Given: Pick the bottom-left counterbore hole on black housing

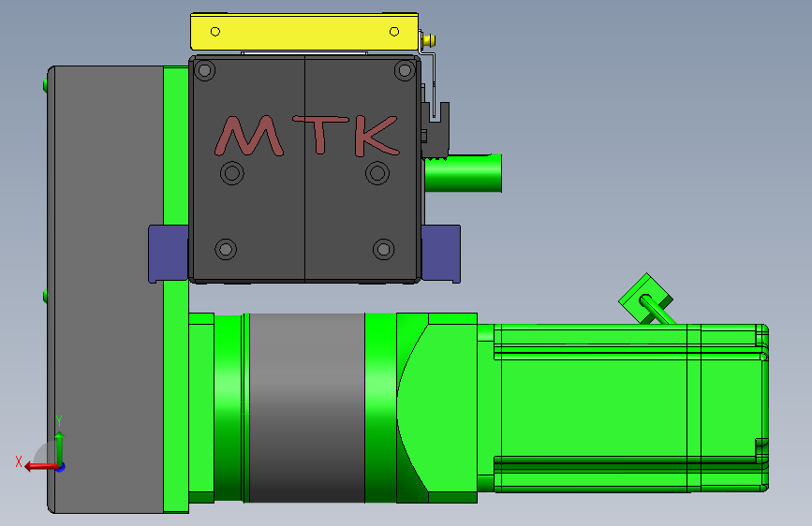Looking at the screenshot, I should 226,250.
